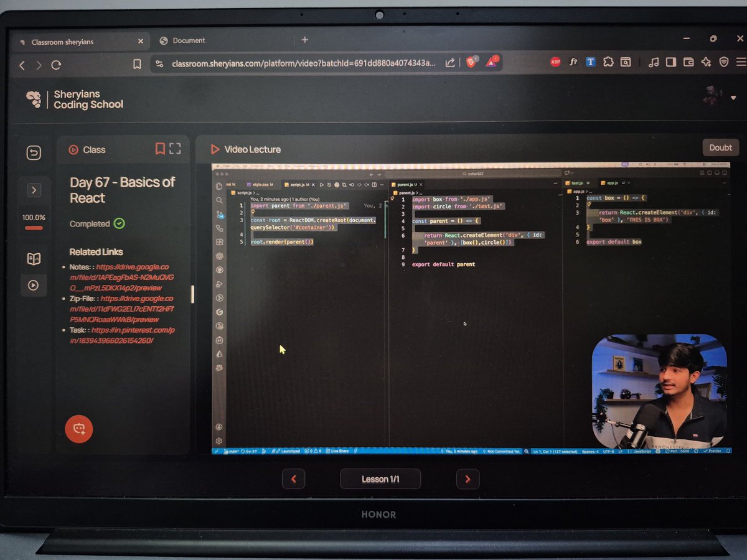Click the Class panel scrollbar handle
The width and height of the screenshot is (747, 560).
(x=192, y=294)
